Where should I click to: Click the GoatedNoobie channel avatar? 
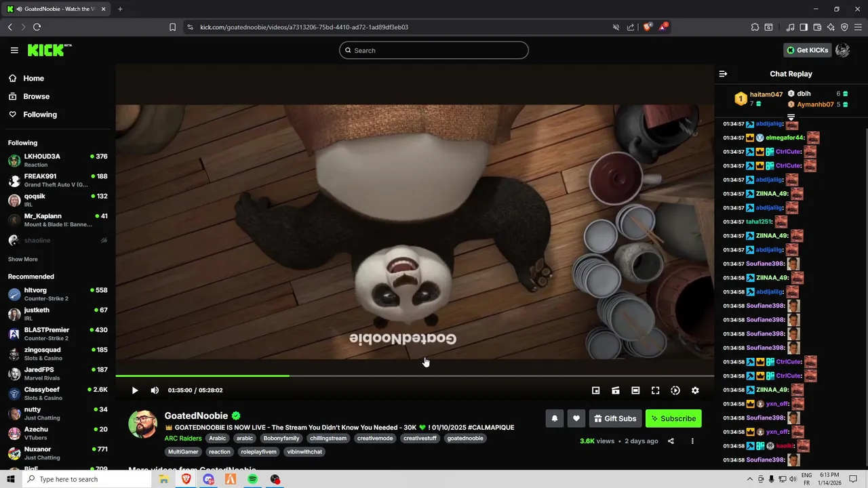[142, 424]
